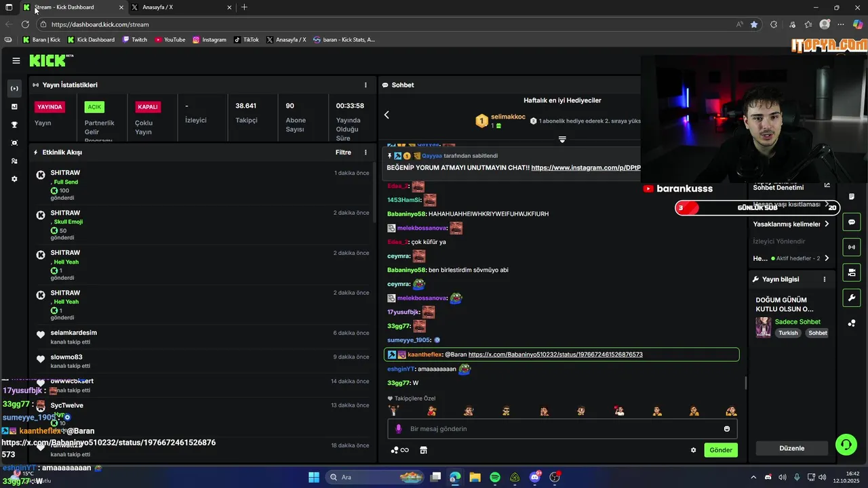Viewport: 868px width, 488px height.
Task: Open baran - Kick Stats bookmark
Action: pos(344,39)
